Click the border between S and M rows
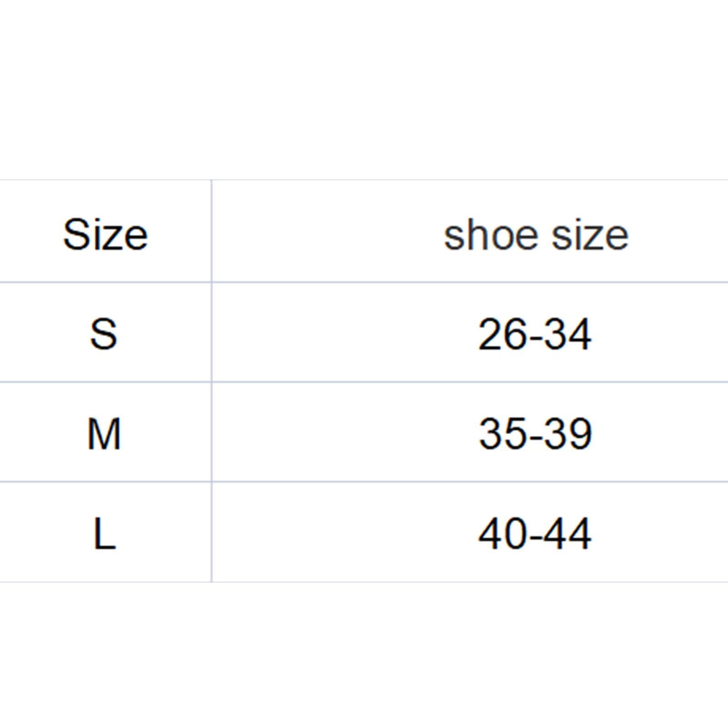This screenshot has width=728, height=728. (x=364, y=382)
